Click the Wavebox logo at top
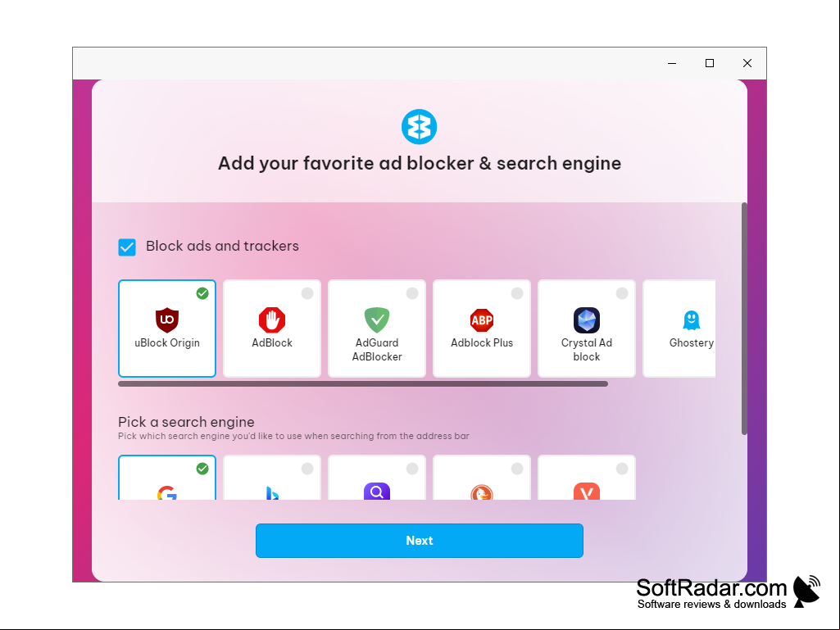 pos(419,127)
